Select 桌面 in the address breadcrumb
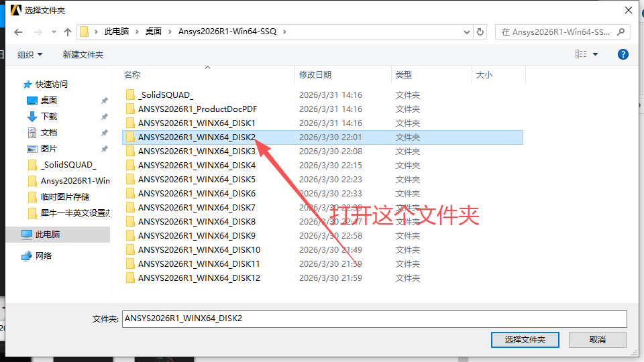644x362 pixels. [x=153, y=32]
